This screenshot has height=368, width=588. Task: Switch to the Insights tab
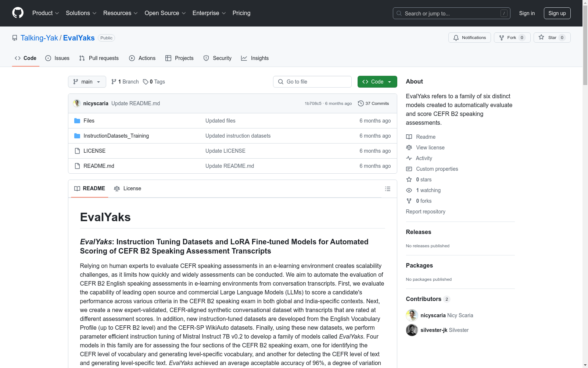pyautogui.click(x=255, y=58)
